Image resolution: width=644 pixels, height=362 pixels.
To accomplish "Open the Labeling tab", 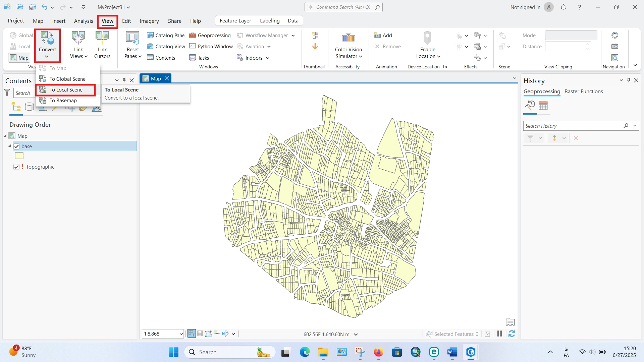I will pyautogui.click(x=270, y=21).
